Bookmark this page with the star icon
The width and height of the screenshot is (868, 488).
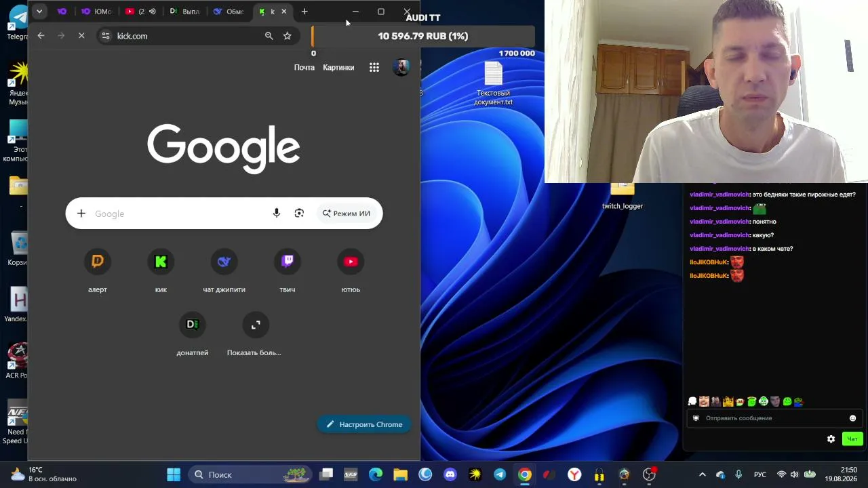pos(288,36)
